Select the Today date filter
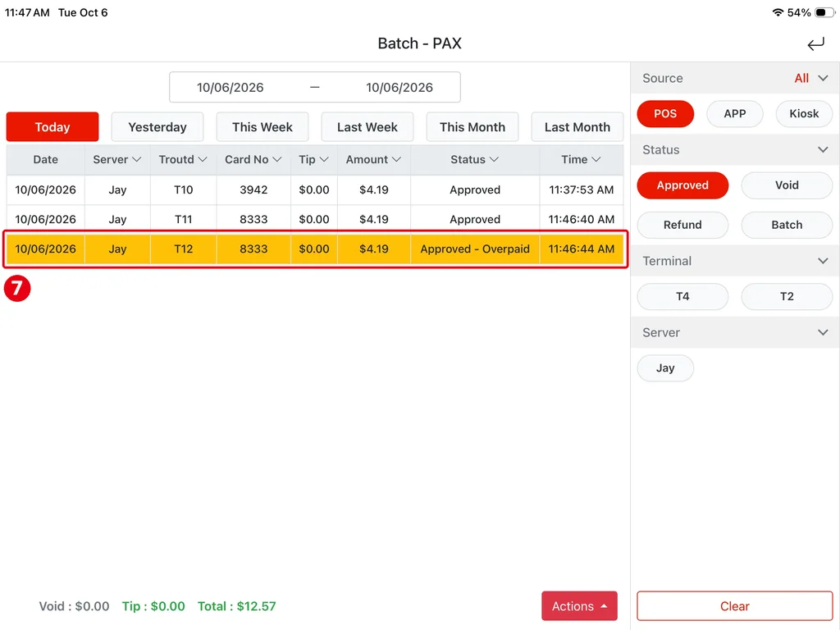 52,127
